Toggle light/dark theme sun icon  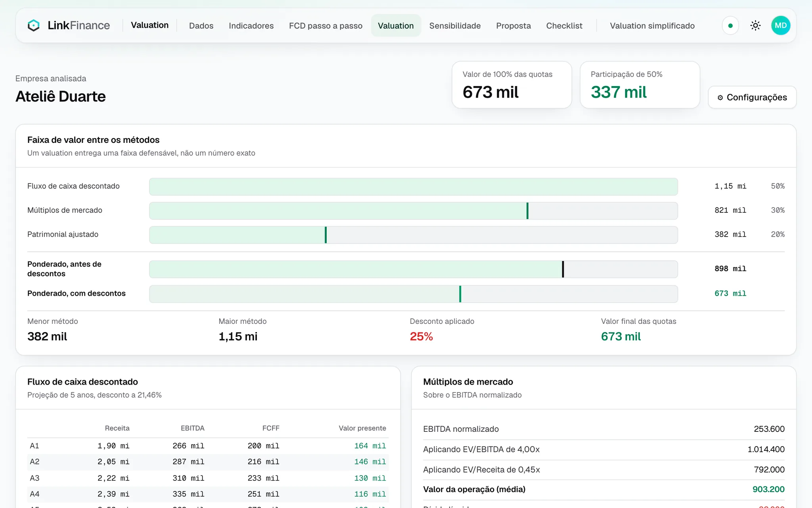(x=755, y=25)
